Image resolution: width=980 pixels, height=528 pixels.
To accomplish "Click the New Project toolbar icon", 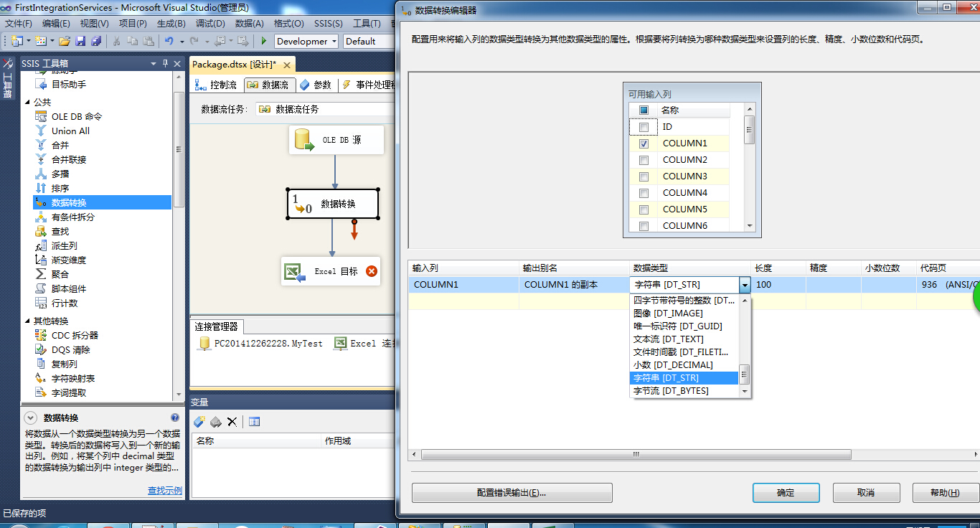I will [17, 41].
